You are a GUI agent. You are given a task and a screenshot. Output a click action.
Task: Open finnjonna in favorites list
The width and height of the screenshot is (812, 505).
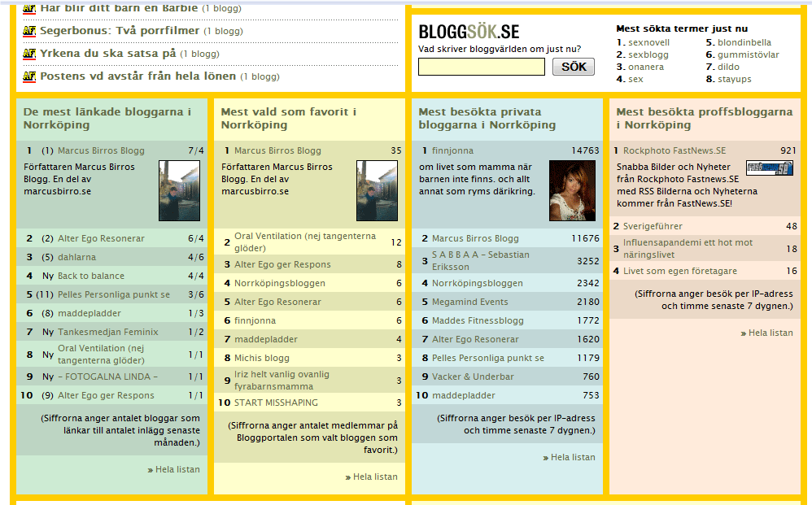255,320
